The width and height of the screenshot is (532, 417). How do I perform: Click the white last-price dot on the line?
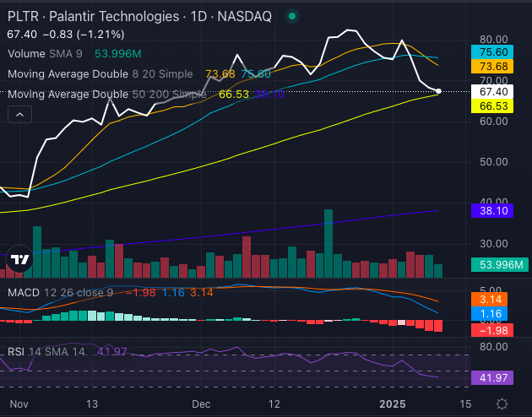click(x=438, y=90)
